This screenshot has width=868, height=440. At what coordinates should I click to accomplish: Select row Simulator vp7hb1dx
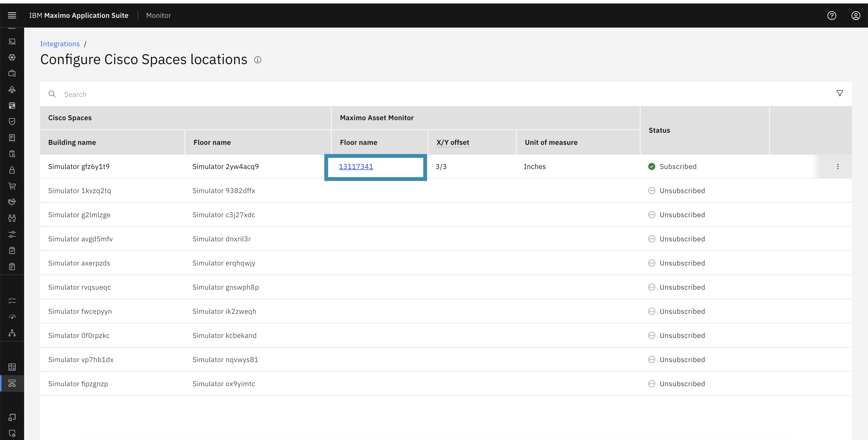tap(446, 359)
